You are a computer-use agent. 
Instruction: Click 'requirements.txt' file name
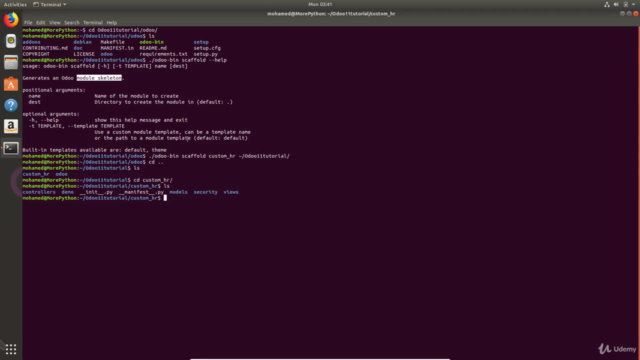(x=164, y=54)
